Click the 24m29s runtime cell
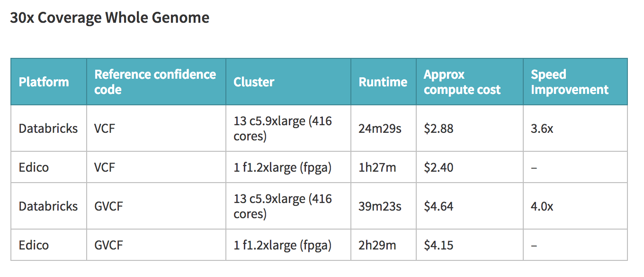Viewport: 644px width, 277px height. (380, 129)
